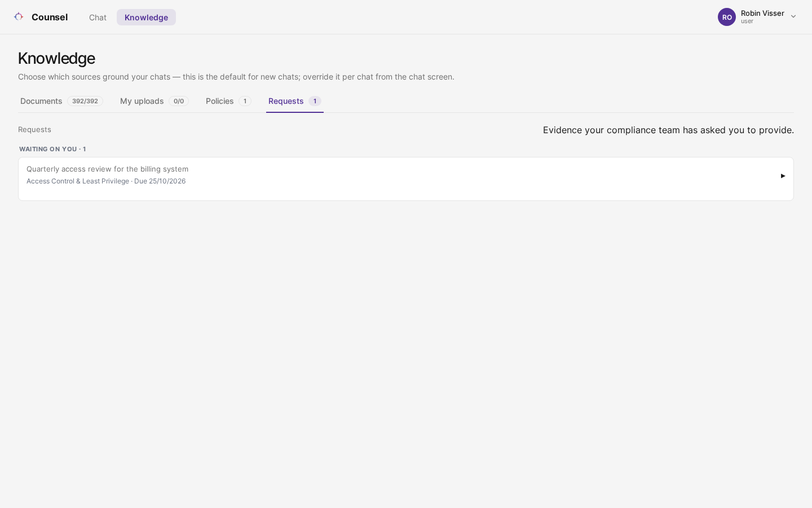Image resolution: width=812 pixels, height=508 pixels.
Task: Click 'Quarterly access review for the billing system'
Action: [107, 169]
